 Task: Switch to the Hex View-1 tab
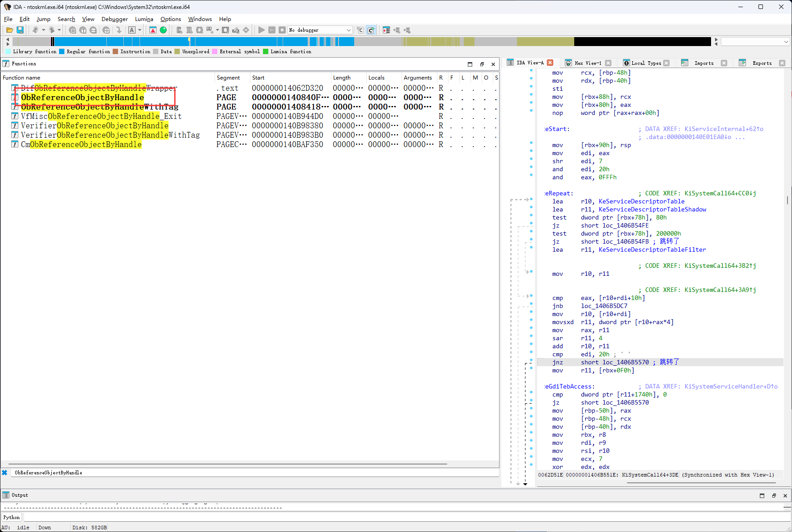click(588, 63)
